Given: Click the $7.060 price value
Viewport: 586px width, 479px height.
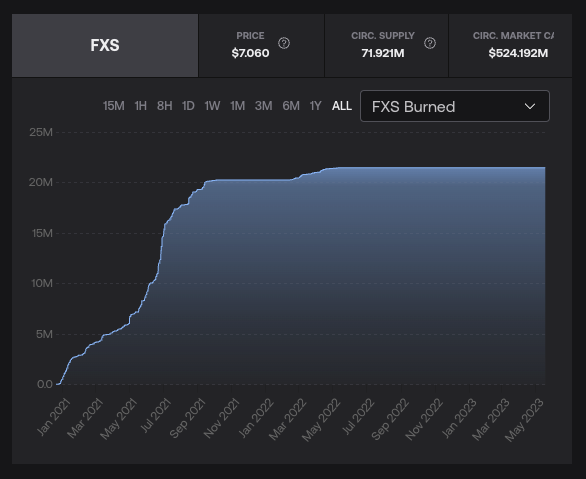Looking at the screenshot, I should pyautogui.click(x=250, y=53).
